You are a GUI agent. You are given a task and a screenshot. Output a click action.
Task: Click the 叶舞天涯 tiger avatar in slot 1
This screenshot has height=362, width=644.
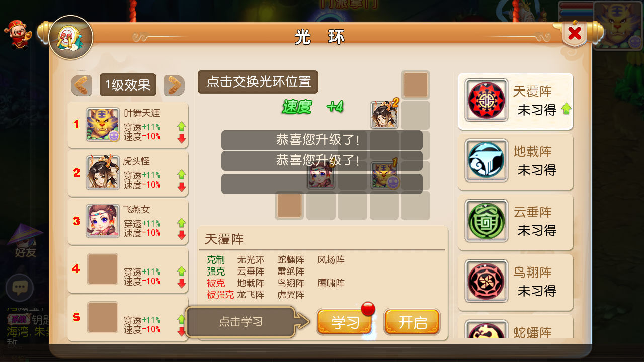pos(103,124)
